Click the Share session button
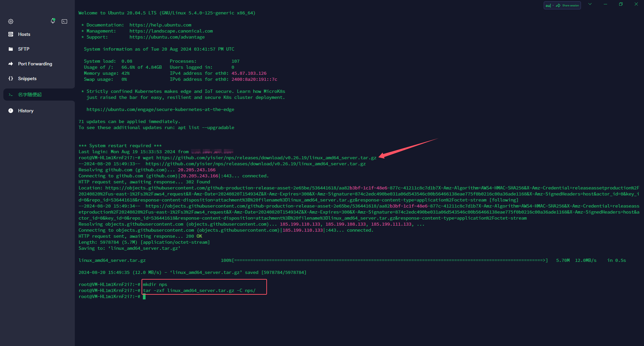The height and width of the screenshot is (346, 644). tap(568, 5)
